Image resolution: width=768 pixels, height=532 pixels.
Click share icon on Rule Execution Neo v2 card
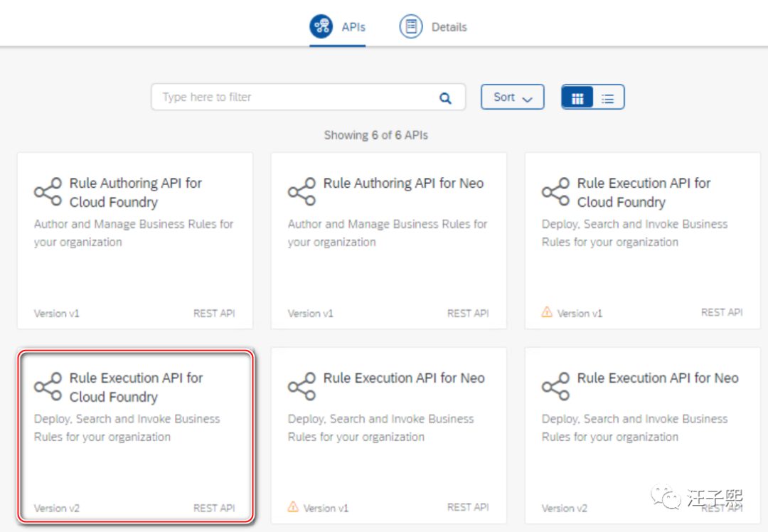[556, 386]
